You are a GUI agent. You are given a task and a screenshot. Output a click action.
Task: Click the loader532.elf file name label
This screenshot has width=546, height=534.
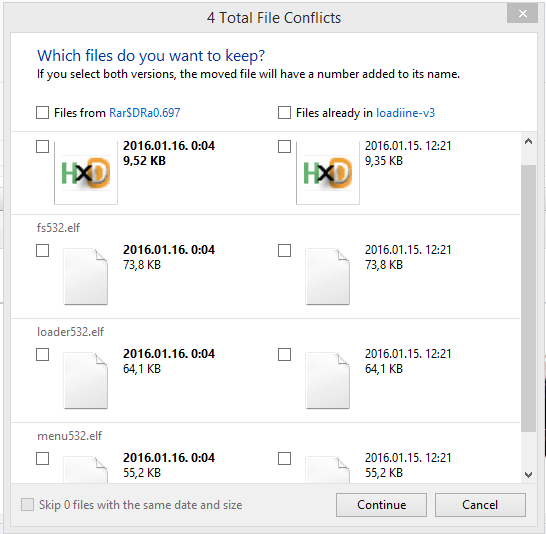tap(70, 332)
